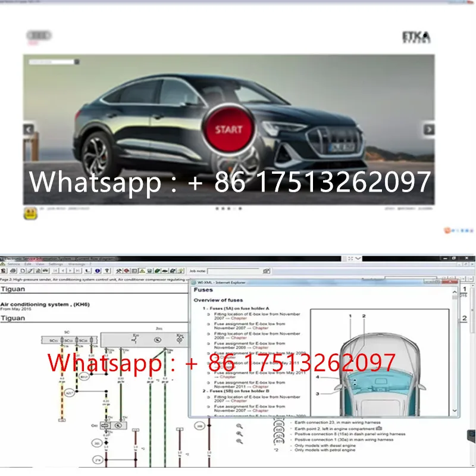Click the carousel dots under the banner
This screenshot has height=476, width=476.
(x=228, y=209)
